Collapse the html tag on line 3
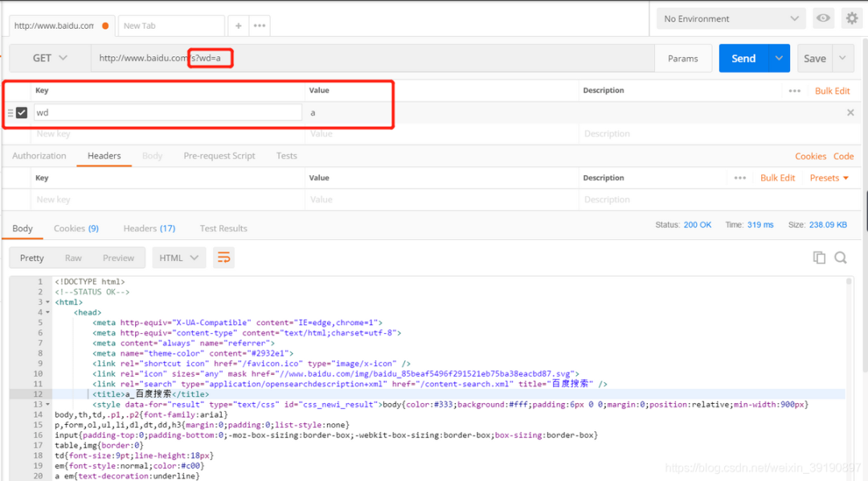 pyautogui.click(x=47, y=303)
